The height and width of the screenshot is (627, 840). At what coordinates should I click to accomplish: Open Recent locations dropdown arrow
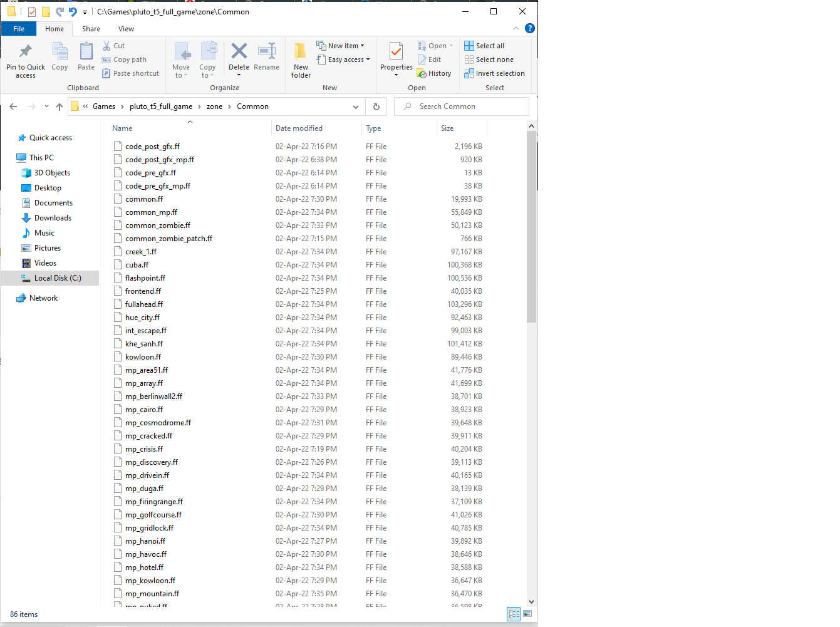[x=46, y=106]
